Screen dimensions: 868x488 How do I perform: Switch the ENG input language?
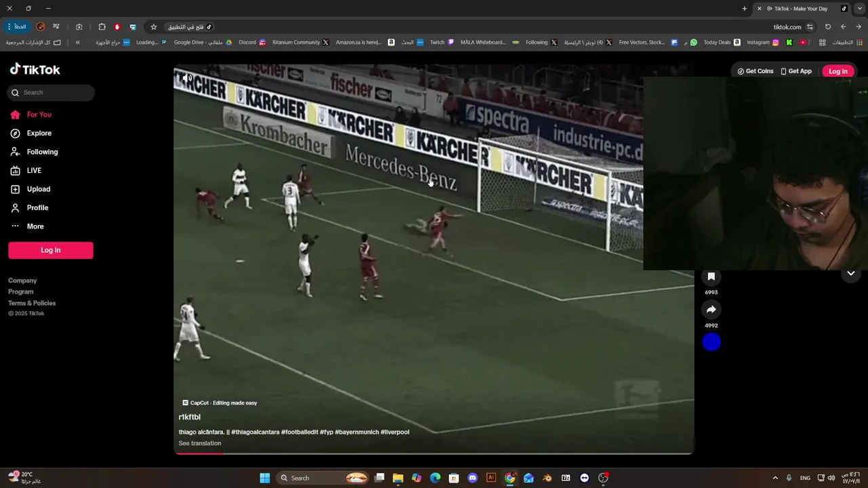[x=805, y=478]
